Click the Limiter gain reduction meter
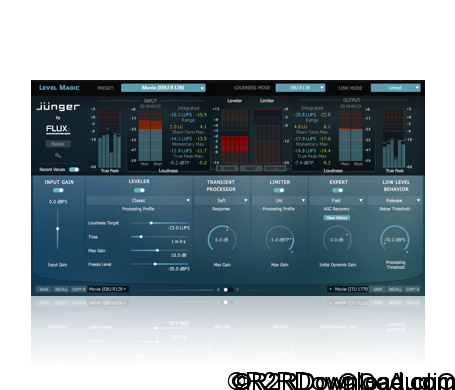This screenshot has width=455, height=390. pos(267,136)
